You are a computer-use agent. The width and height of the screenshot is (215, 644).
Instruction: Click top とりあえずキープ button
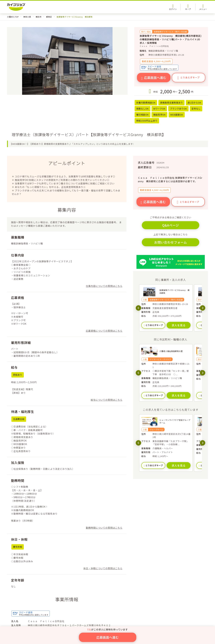point(189,78)
